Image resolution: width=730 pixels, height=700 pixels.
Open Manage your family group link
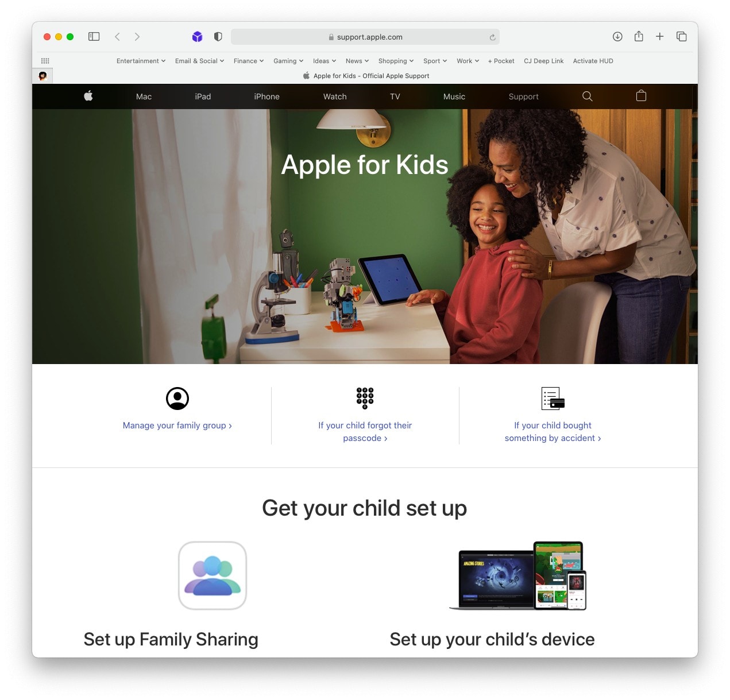[x=177, y=426]
